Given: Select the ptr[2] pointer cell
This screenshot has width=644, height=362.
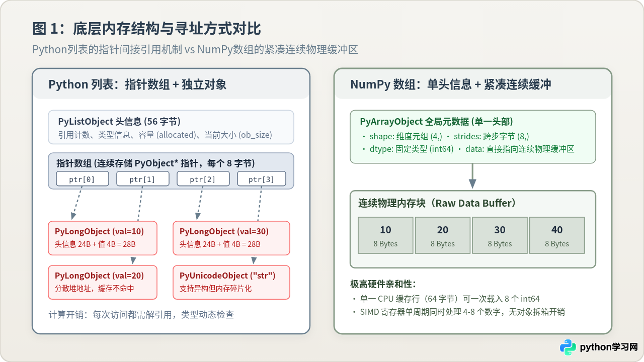Looking at the screenshot, I should click(203, 179).
